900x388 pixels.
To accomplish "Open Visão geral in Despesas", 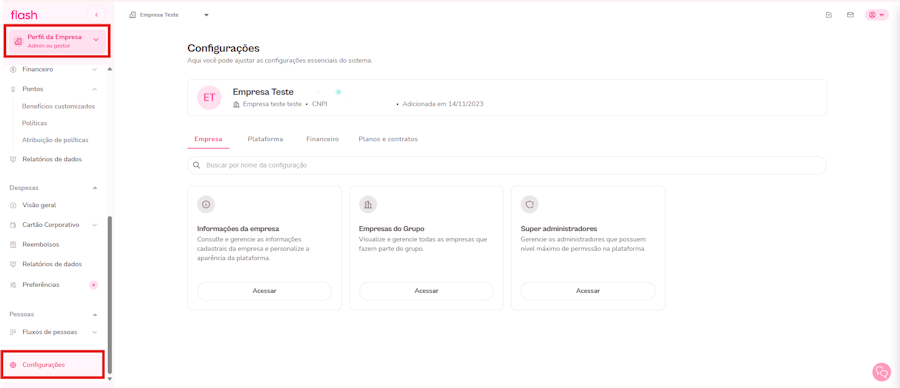I will (39, 205).
